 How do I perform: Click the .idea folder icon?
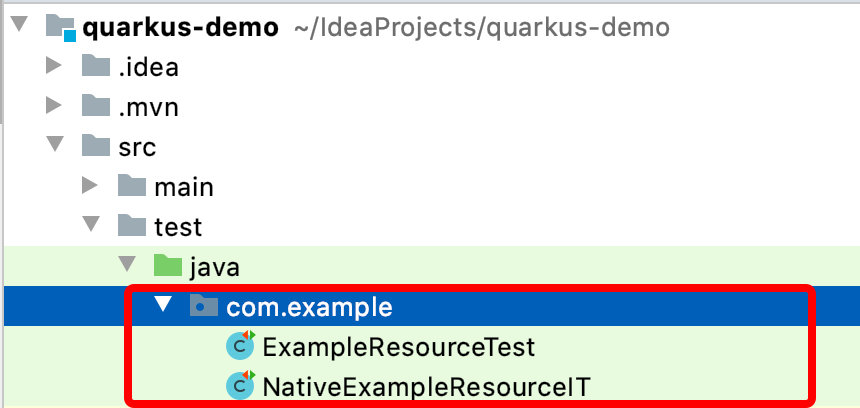(x=96, y=65)
